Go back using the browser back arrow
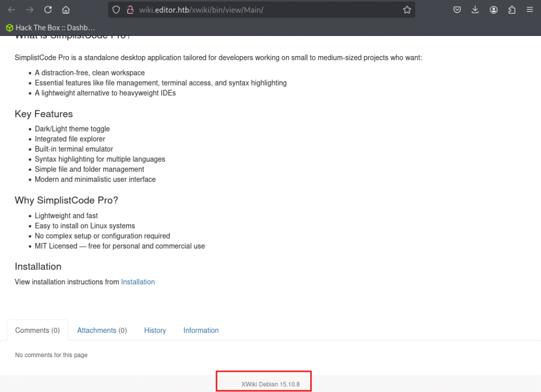This screenshot has width=541, height=392. pos(12,10)
